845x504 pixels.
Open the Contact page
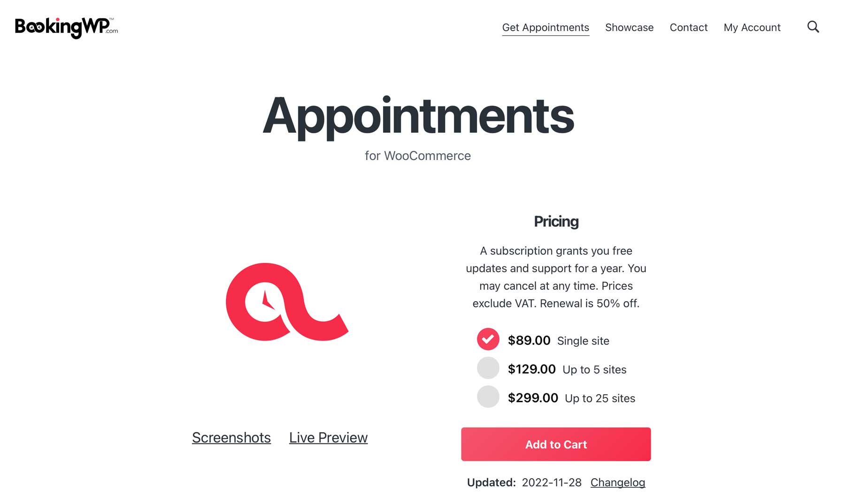click(688, 27)
